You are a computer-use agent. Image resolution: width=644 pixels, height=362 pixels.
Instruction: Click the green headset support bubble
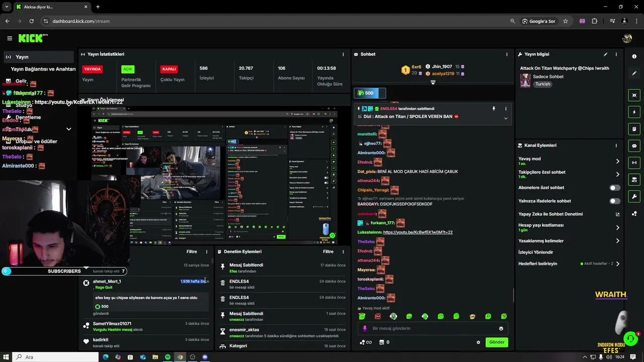[630, 338]
